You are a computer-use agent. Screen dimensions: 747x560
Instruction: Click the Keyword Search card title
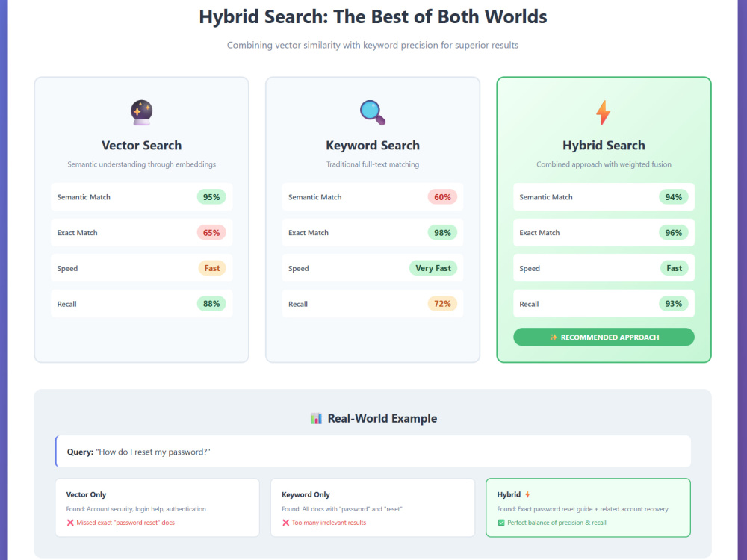click(373, 146)
